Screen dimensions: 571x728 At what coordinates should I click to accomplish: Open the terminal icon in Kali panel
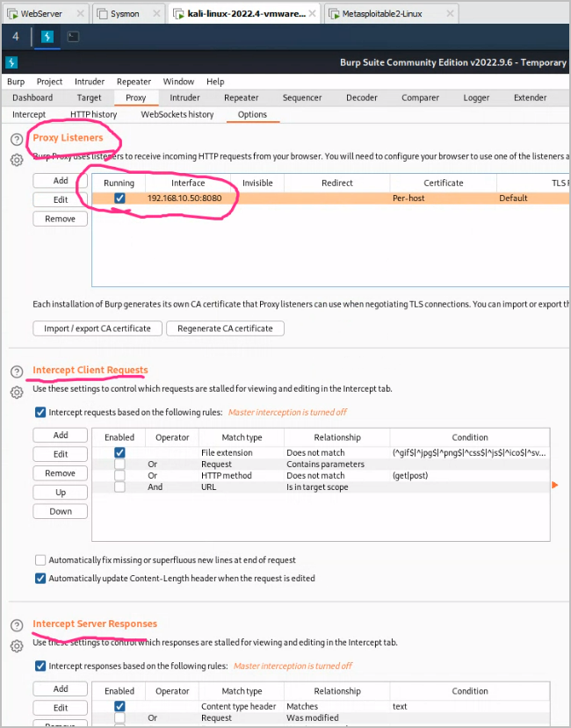click(x=73, y=36)
